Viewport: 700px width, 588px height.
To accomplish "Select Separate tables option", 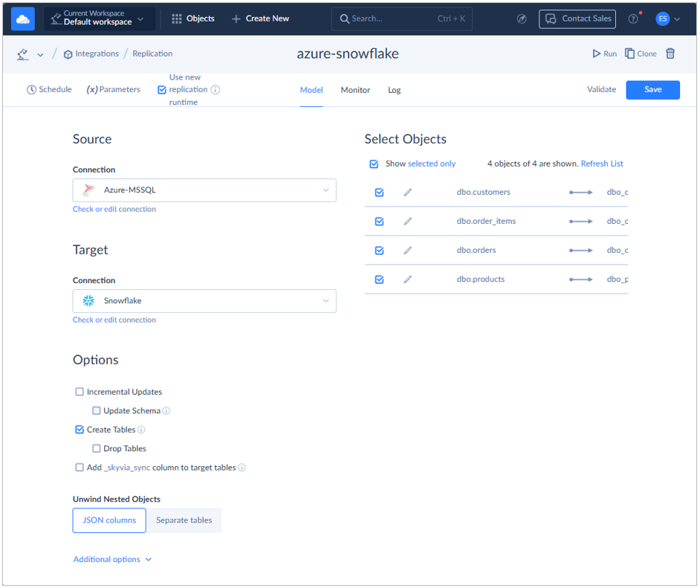I will (x=184, y=520).
